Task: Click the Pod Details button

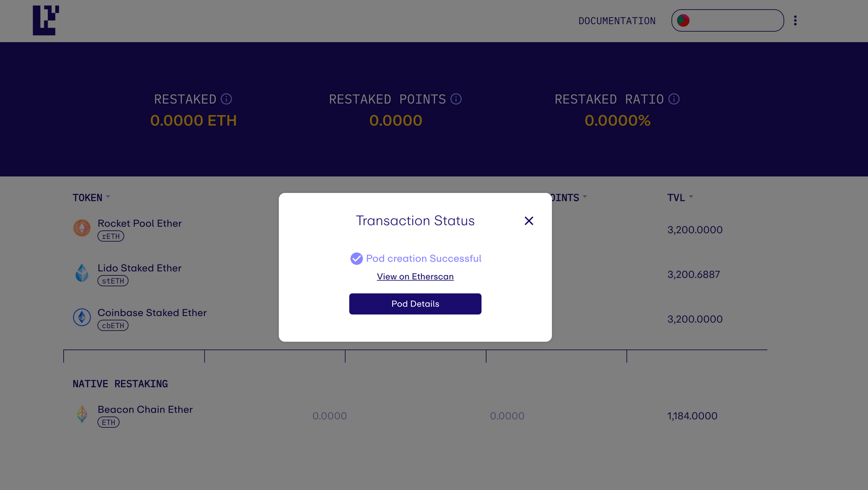Action: point(415,304)
